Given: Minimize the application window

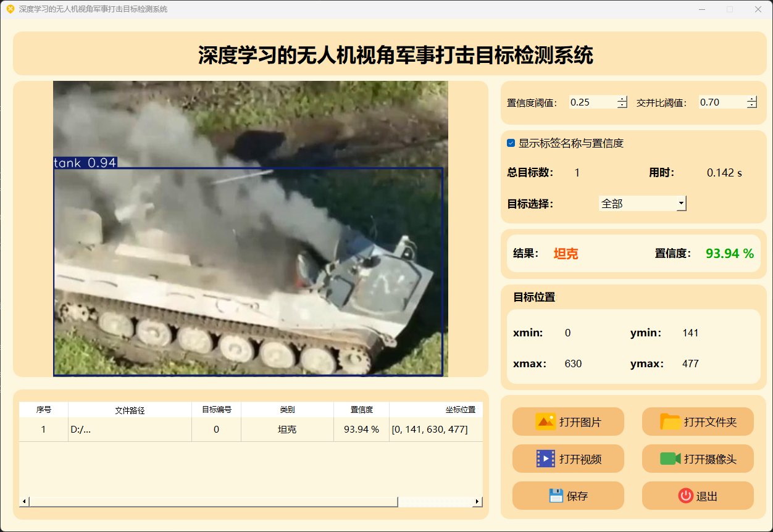Looking at the screenshot, I should [702, 9].
